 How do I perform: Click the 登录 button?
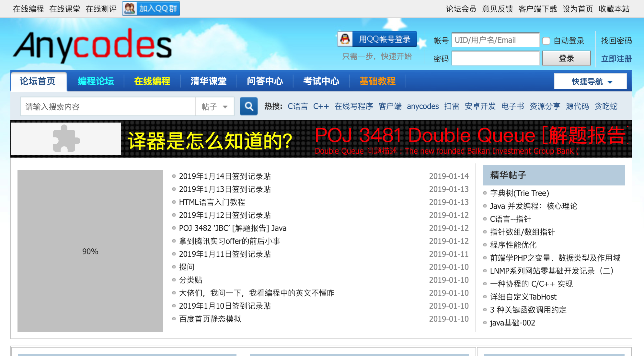click(566, 58)
